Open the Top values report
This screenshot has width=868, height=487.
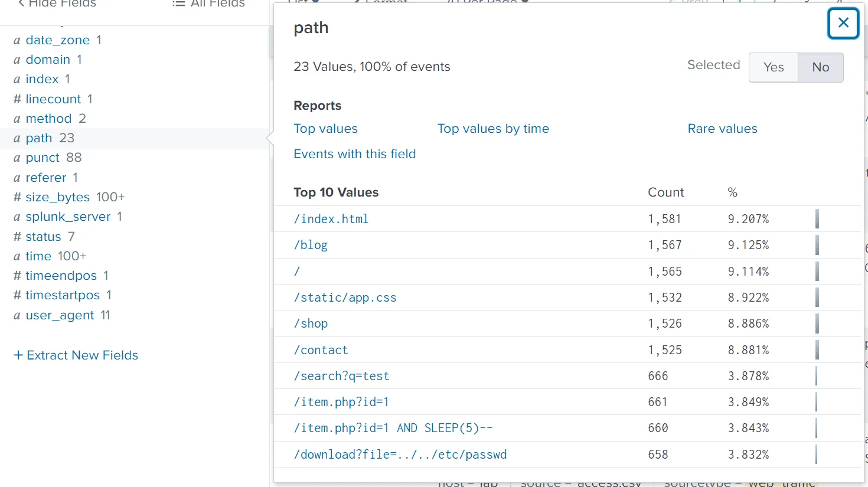pos(325,129)
